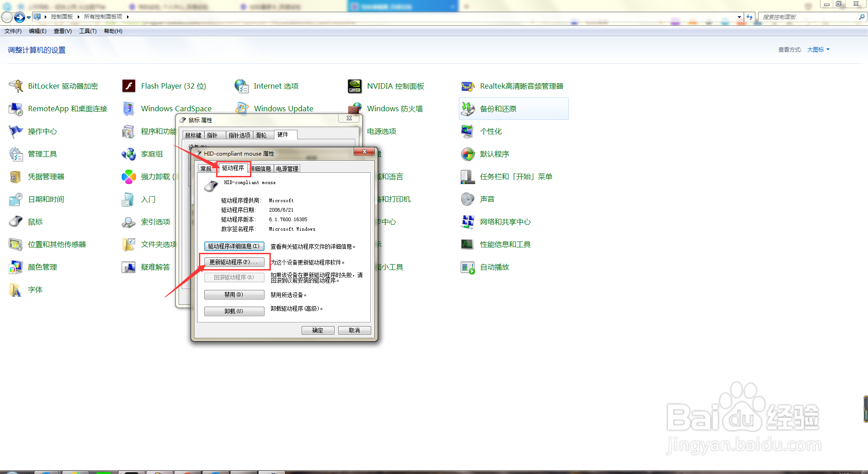The height and width of the screenshot is (474, 868).
Task: Expand address bar history dropdown arrow
Action: pyautogui.click(x=739, y=17)
